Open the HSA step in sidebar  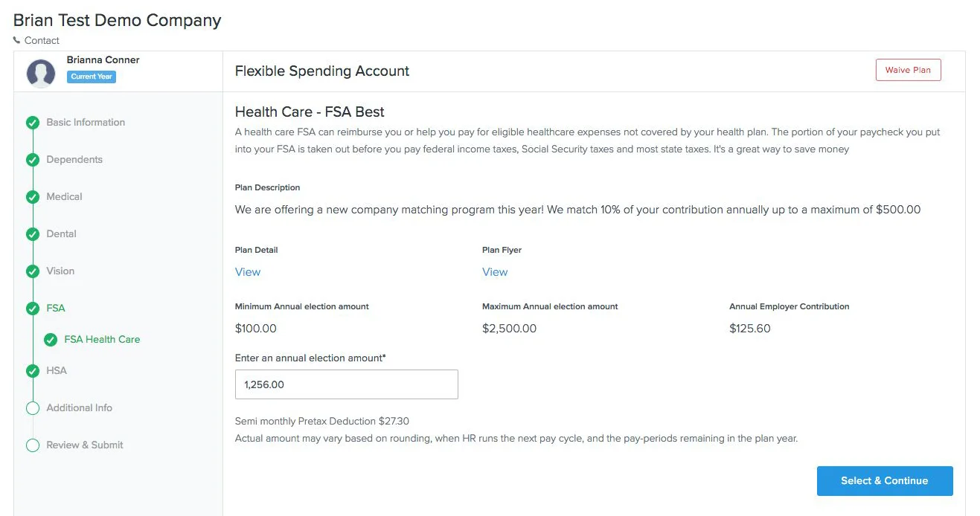(x=57, y=370)
